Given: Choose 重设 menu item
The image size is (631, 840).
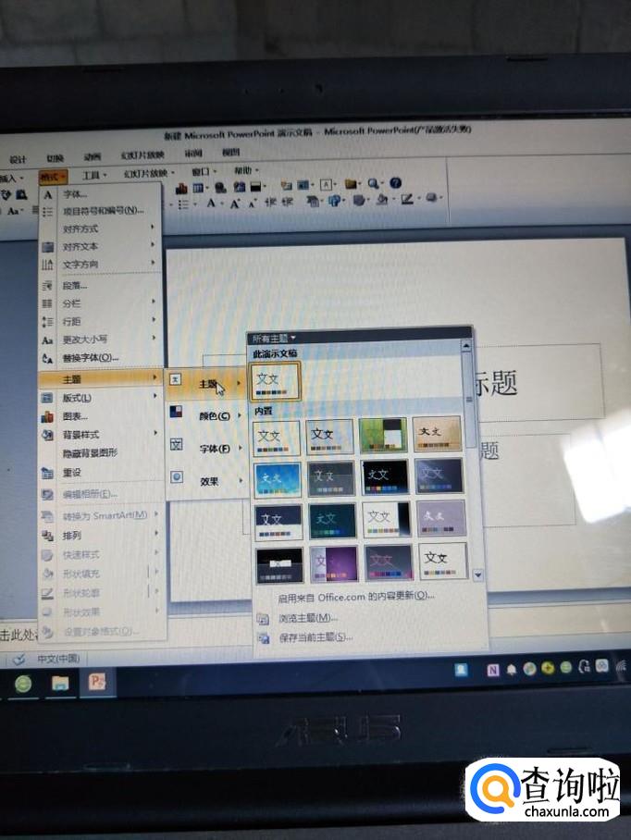Looking at the screenshot, I should point(101,473).
